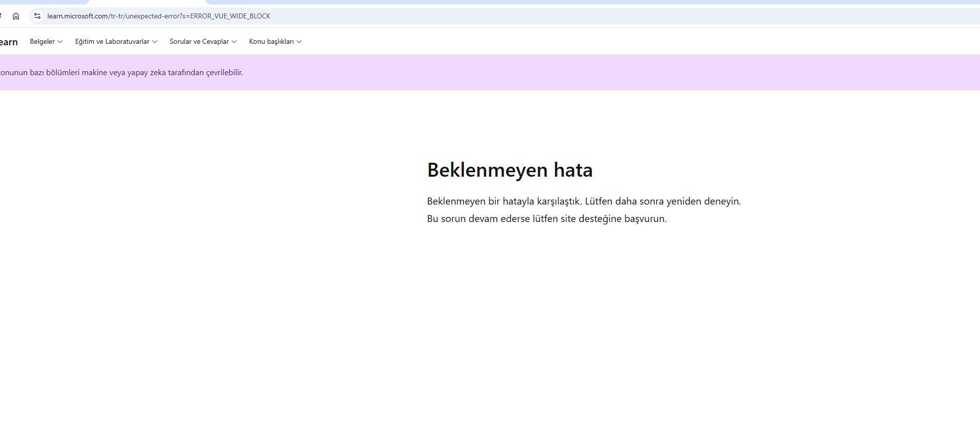Click the Beklenmeyen hata heading
The height and width of the screenshot is (434, 980).
(x=510, y=170)
